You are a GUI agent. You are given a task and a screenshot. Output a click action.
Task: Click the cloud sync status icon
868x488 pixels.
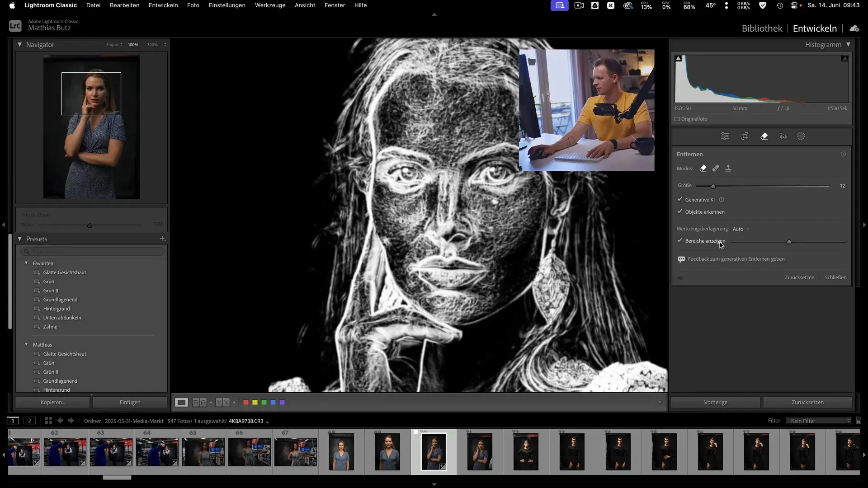pos(854,28)
